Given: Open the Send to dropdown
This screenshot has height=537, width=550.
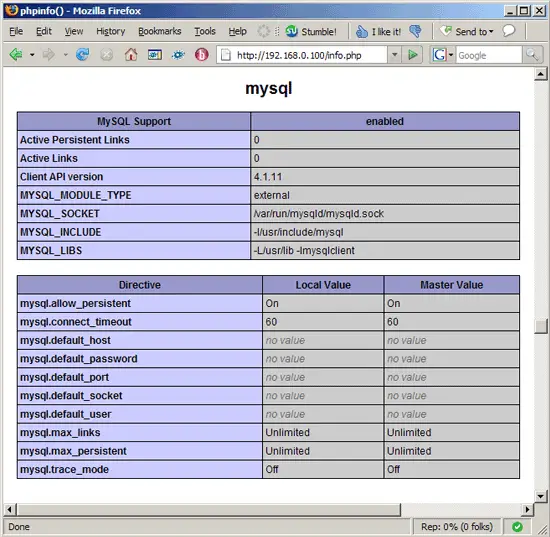Looking at the screenshot, I should (468, 32).
